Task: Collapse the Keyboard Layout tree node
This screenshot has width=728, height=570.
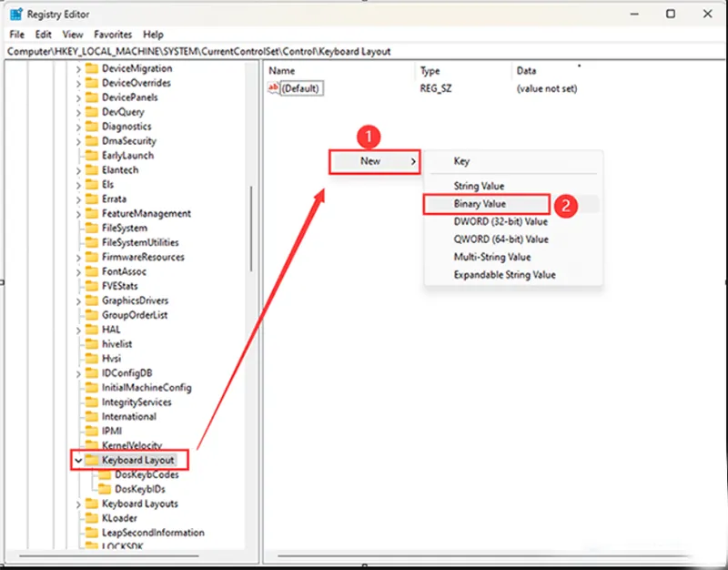Action: click(76, 460)
